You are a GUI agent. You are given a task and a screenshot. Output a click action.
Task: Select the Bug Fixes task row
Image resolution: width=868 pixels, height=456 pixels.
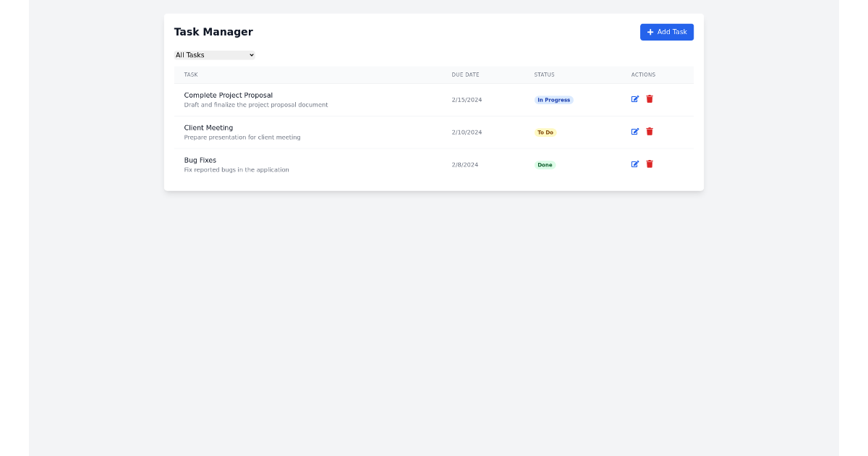362,164
